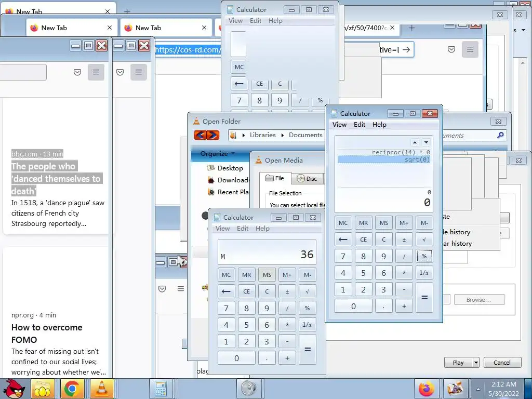
Task: Click the backspace arrow in the Calculator showing 36
Action: (227, 291)
